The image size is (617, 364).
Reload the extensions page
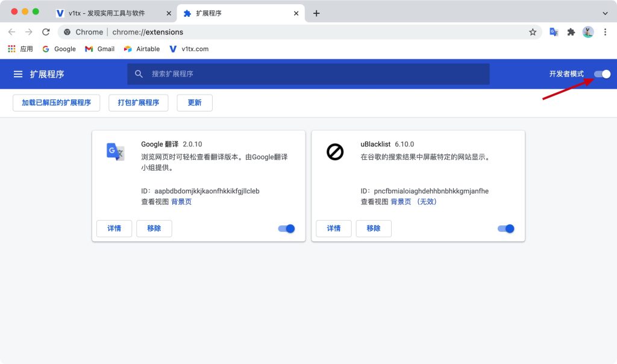coord(46,32)
